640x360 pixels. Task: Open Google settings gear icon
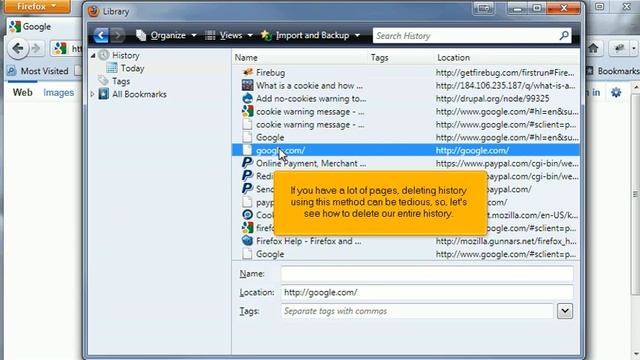pyautogui.click(x=616, y=93)
